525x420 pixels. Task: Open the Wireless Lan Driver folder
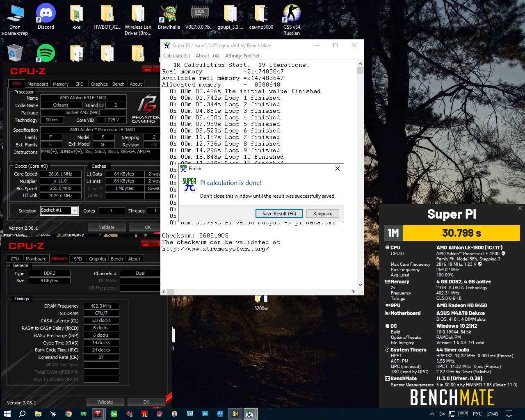tap(138, 20)
